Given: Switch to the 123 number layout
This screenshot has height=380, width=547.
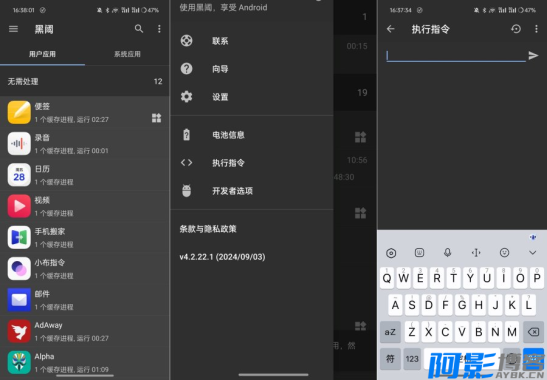Looking at the screenshot, I should click(x=412, y=358).
